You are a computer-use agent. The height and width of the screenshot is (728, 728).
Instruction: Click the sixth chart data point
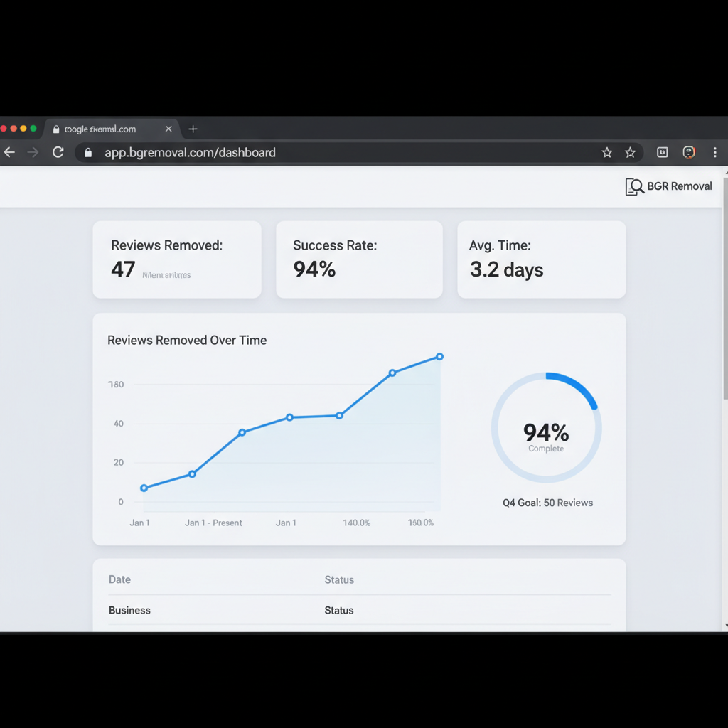click(x=392, y=373)
